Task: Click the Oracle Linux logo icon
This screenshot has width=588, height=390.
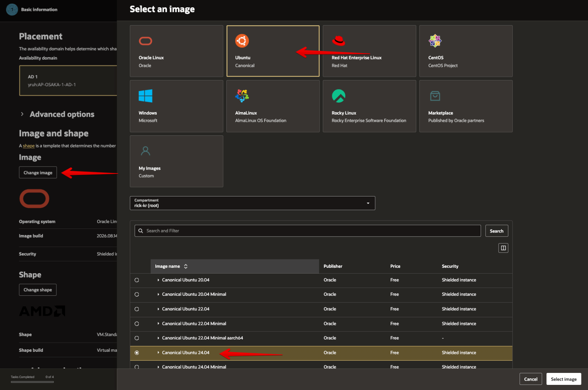Action: click(x=146, y=41)
